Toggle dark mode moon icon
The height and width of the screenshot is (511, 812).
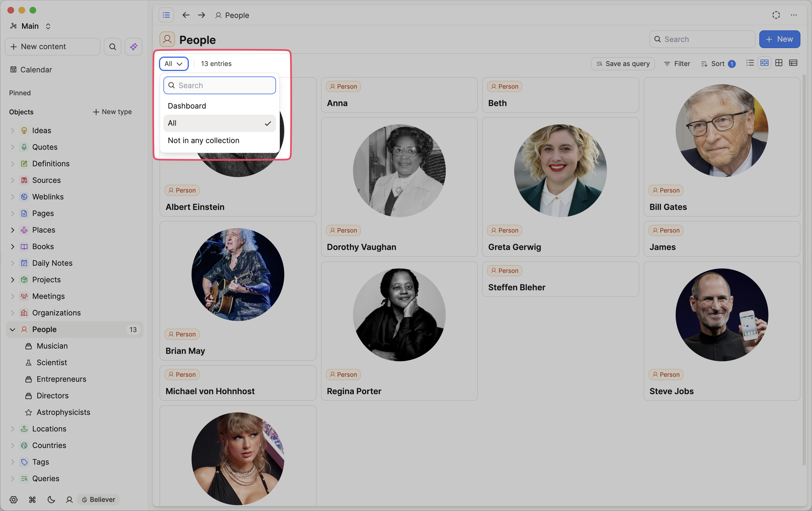(x=51, y=499)
